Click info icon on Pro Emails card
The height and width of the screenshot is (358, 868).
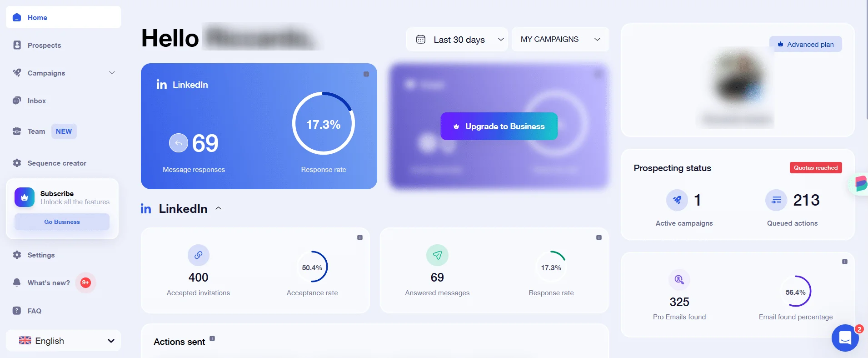[x=845, y=262]
